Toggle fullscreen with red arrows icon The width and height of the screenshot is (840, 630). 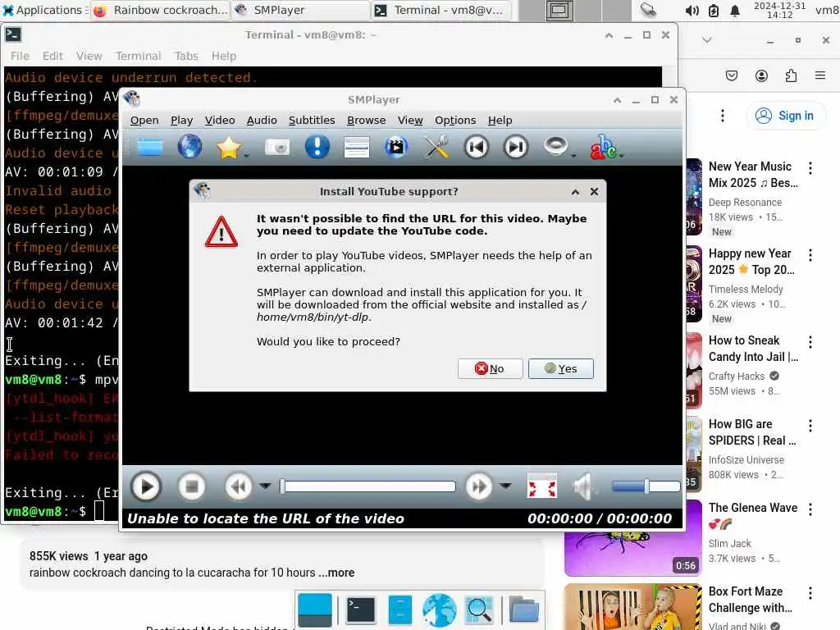point(542,486)
